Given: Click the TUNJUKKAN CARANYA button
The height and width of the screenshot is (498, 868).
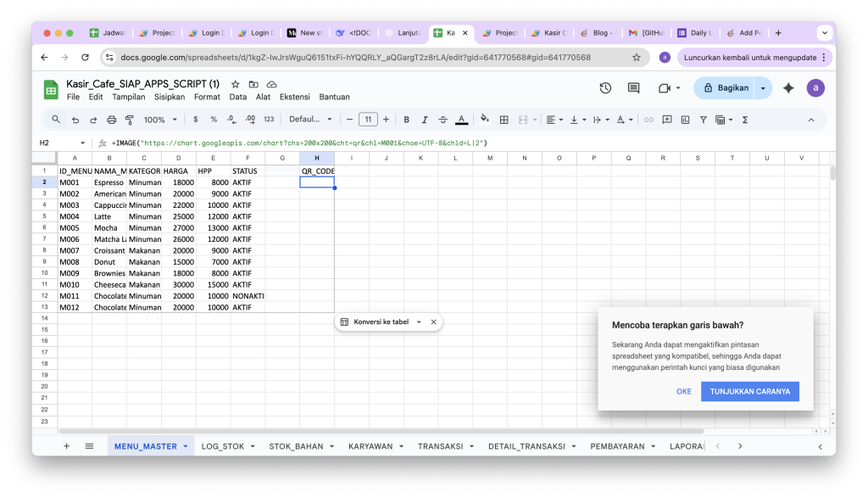Looking at the screenshot, I should tap(749, 391).
